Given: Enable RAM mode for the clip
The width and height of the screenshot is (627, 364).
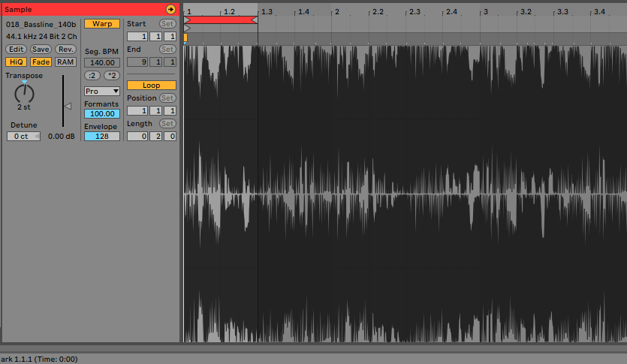Looking at the screenshot, I should tap(65, 62).
